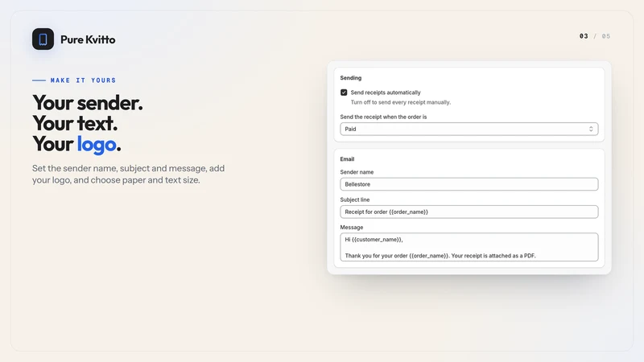This screenshot has height=362, width=644.
Task: Click 'Turn off to send every receipt manually' text
Action: coord(400,102)
